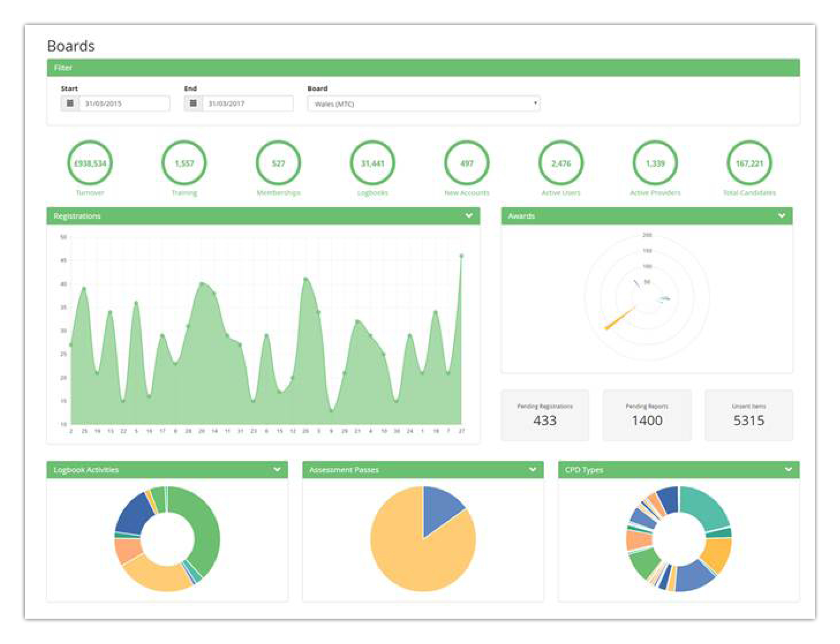The image size is (840, 644).
Task: Click the Start date field 31/03/2015
Action: 124,103
